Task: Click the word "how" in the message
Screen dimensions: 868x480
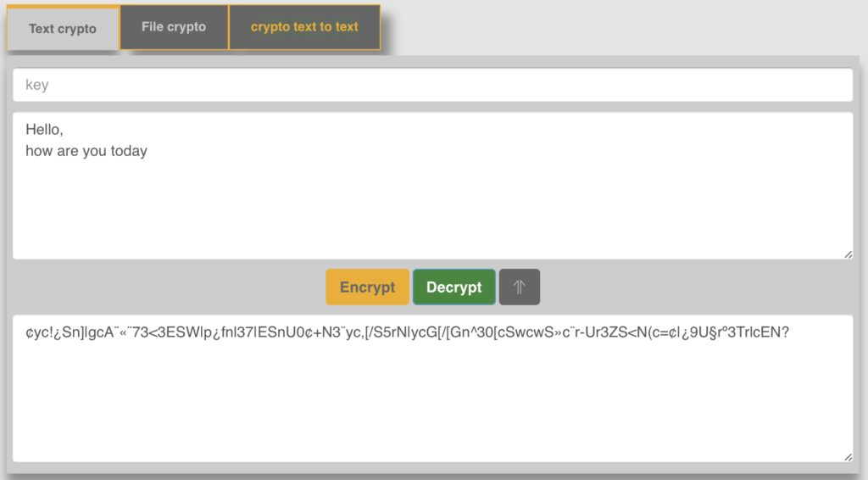Action: click(39, 152)
